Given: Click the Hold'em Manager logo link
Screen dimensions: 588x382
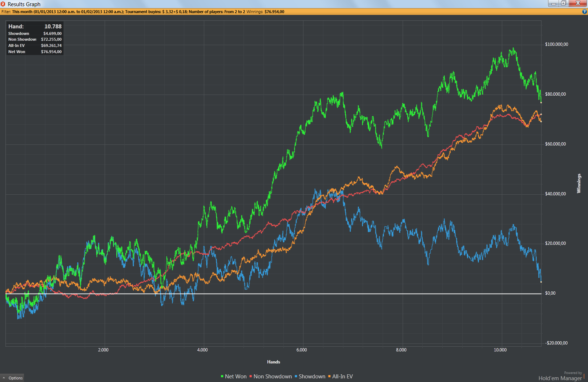Looking at the screenshot, I should (x=560, y=378).
